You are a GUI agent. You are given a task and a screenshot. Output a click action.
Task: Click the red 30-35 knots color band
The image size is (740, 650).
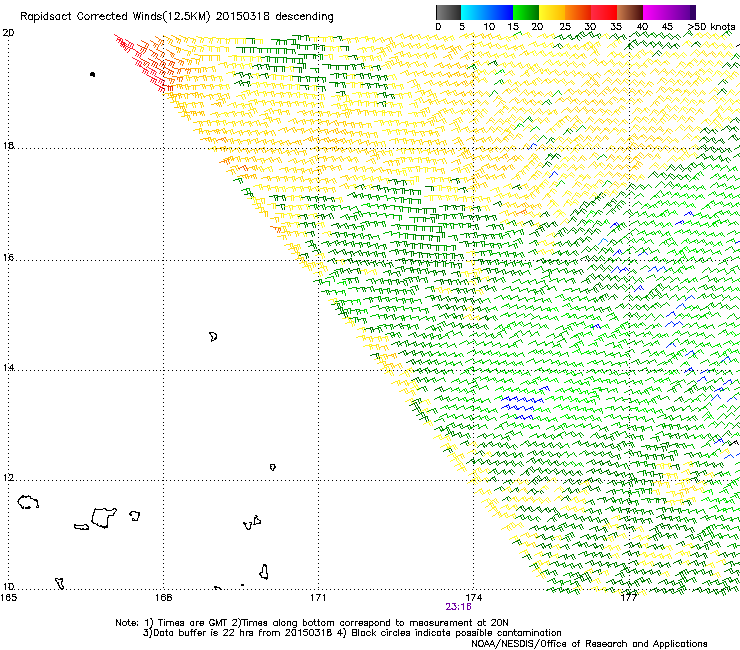coord(604,12)
